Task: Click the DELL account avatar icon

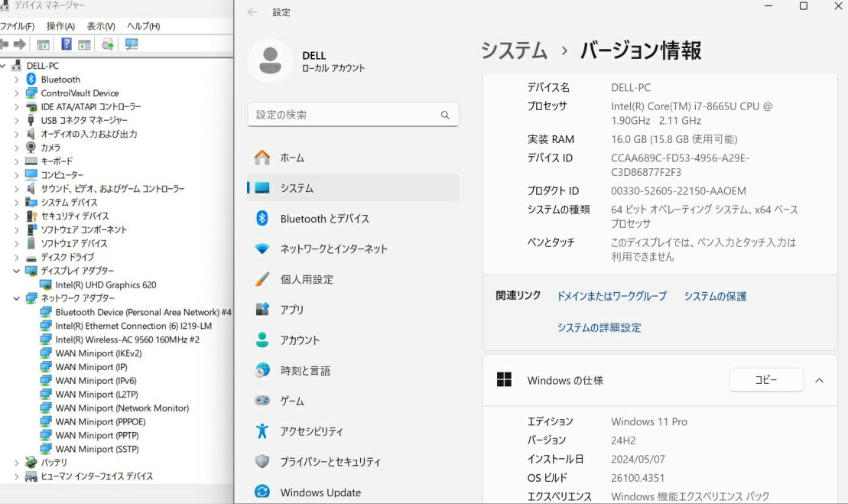Action: coord(270,61)
